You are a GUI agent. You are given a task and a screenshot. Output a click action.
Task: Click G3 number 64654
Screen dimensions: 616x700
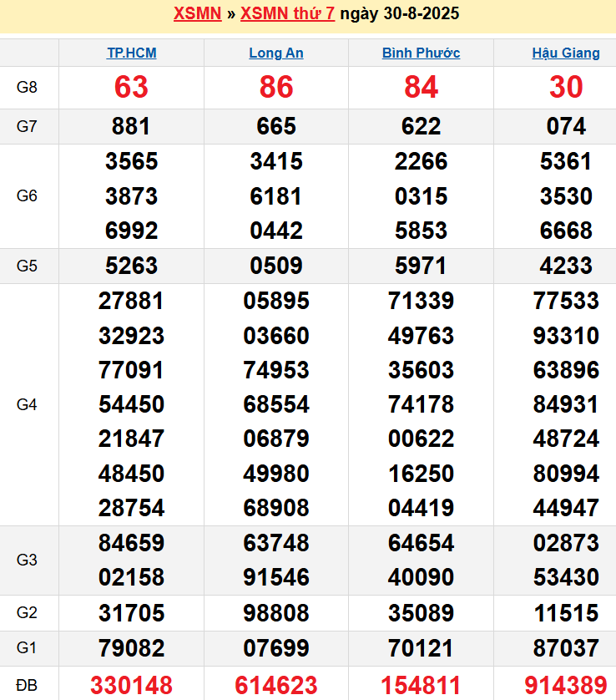click(x=421, y=543)
